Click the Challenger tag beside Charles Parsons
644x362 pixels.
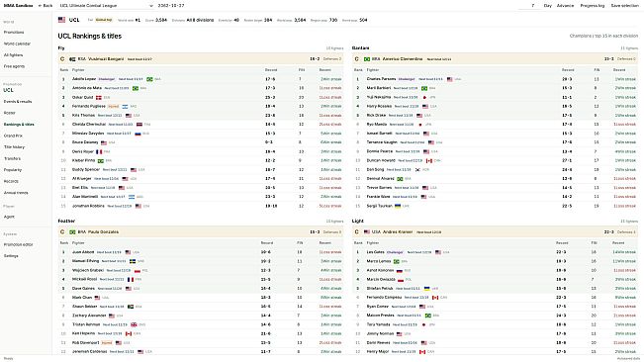click(x=407, y=79)
